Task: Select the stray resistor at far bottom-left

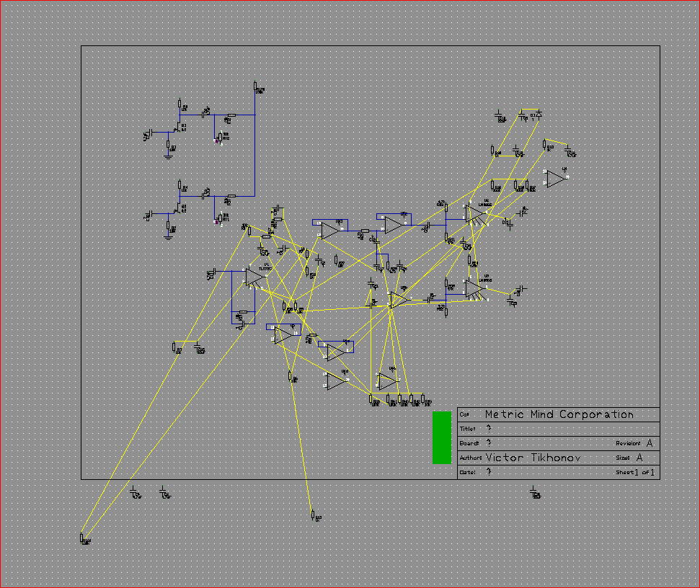Action: 81,538
